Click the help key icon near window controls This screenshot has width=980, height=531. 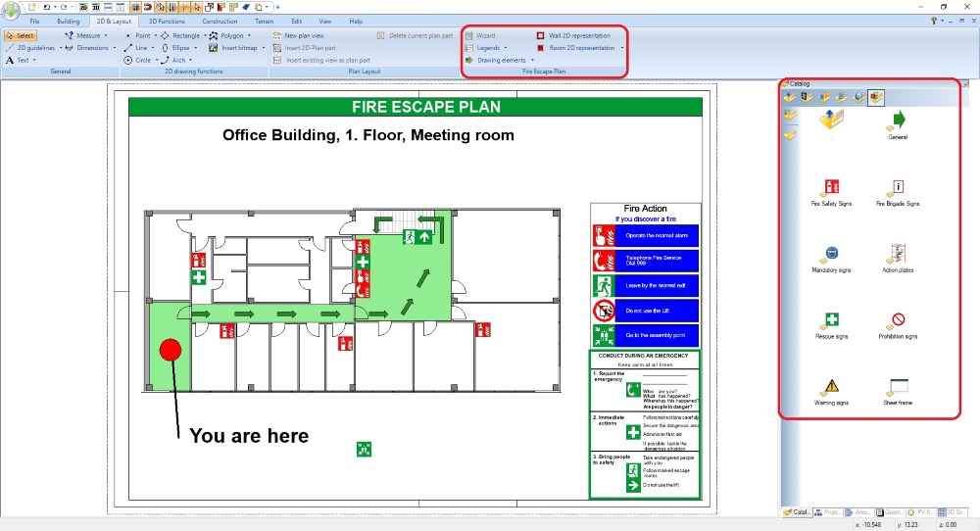click(x=934, y=22)
